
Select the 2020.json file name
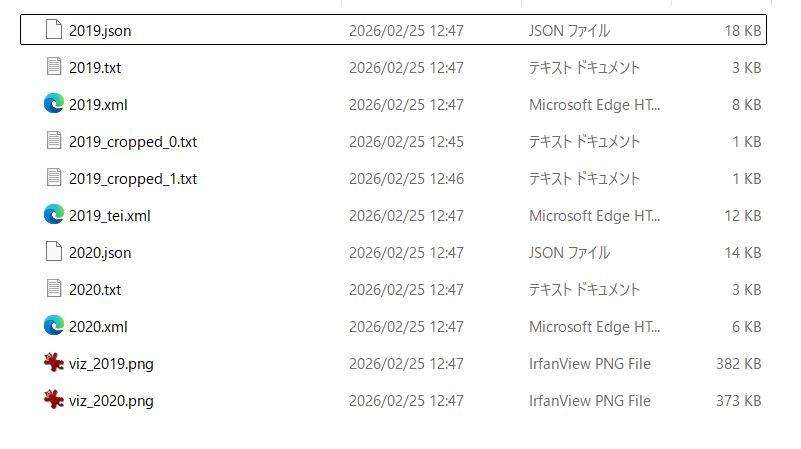[100, 253]
